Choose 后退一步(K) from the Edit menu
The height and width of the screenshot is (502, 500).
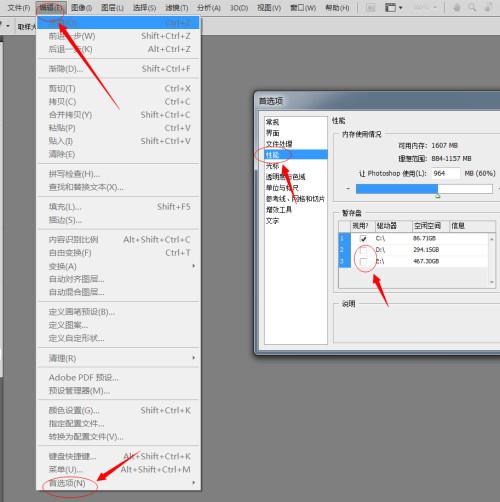click(x=119, y=49)
